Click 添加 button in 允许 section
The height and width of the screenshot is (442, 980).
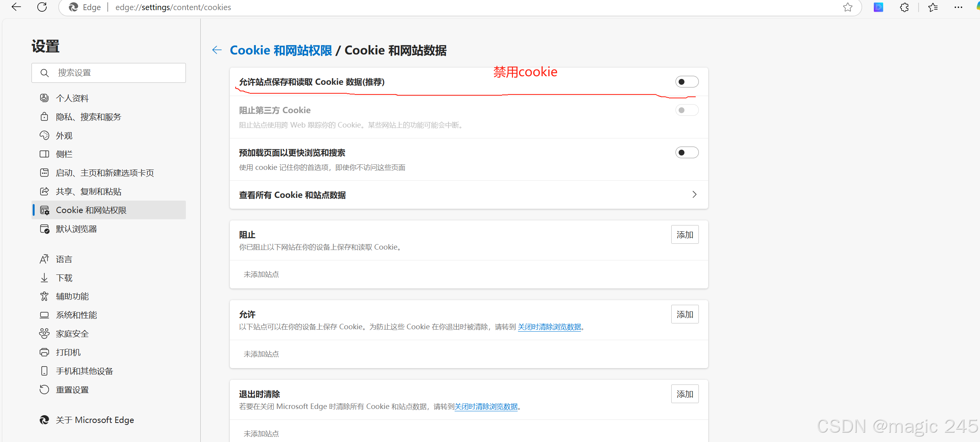pos(684,314)
